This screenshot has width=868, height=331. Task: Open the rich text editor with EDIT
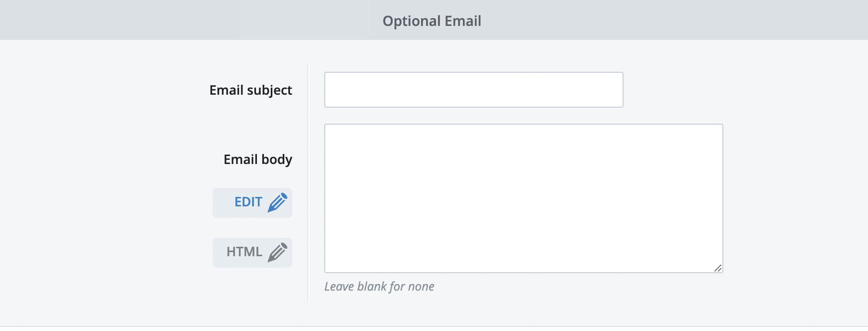point(252,202)
